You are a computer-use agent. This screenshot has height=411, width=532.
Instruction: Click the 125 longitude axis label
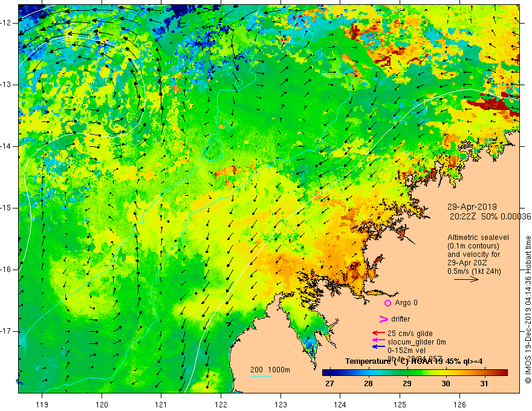pyautogui.click(x=400, y=404)
